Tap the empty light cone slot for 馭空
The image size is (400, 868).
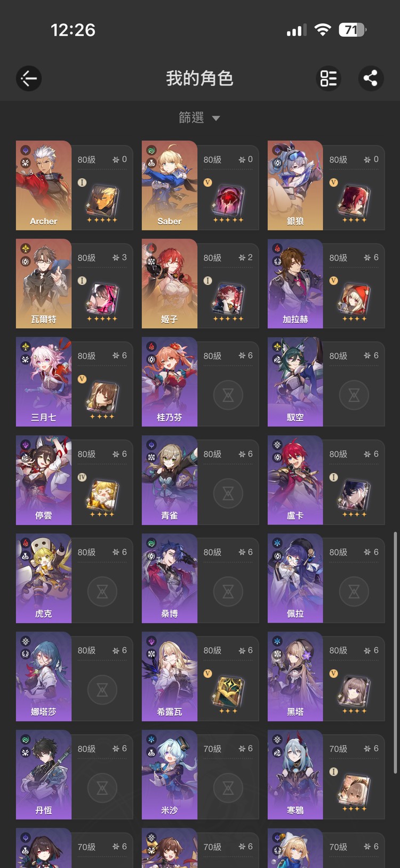tap(354, 395)
